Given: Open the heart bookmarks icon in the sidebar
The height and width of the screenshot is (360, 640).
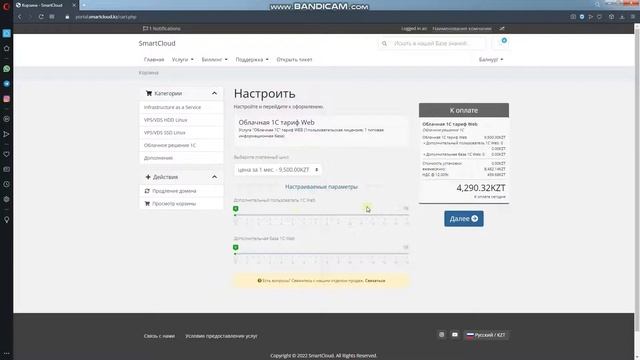Looking at the screenshot, I should (x=7, y=154).
